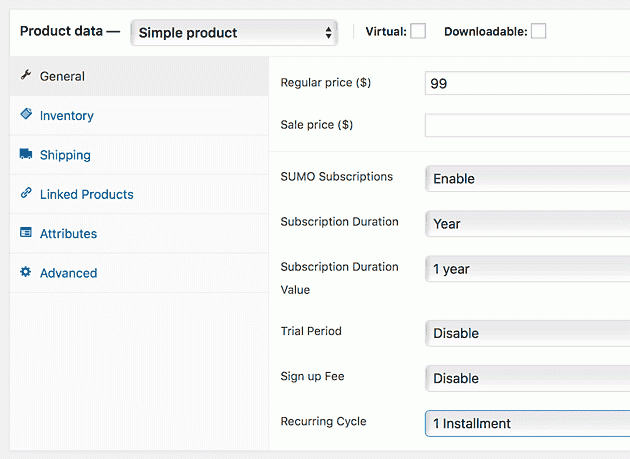Screen dimensions: 630x459
Task: Switch to the Shipping tab
Action: click(x=139, y=155)
